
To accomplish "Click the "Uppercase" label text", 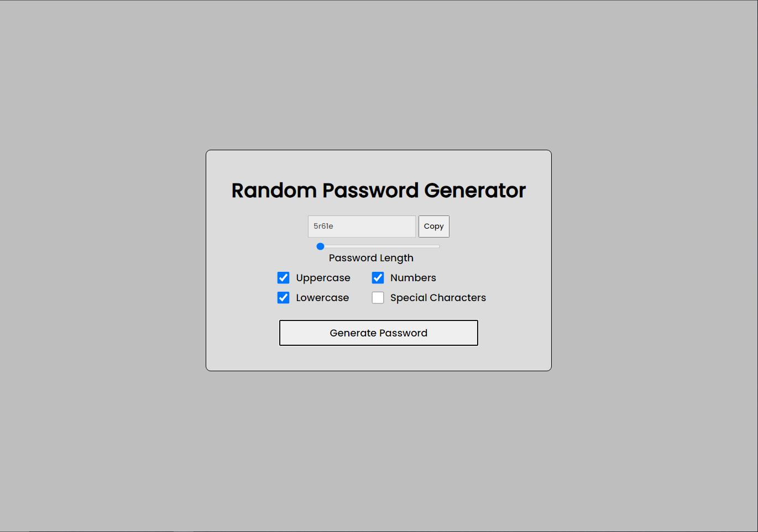I will [x=323, y=278].
